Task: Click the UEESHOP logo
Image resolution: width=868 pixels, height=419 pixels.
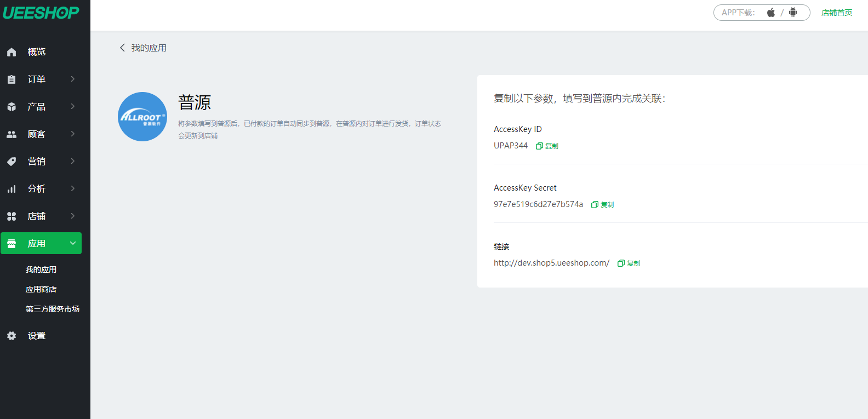Action: (x=41, y=13)
